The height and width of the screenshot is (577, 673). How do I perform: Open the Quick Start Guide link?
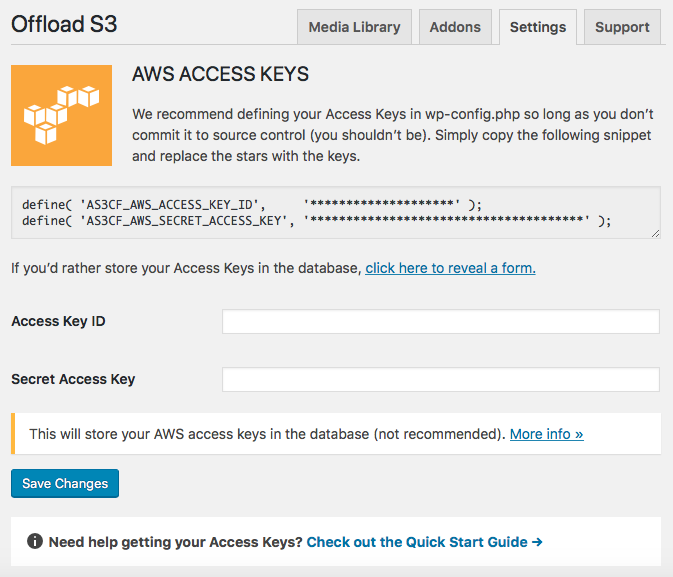(424, 542)
